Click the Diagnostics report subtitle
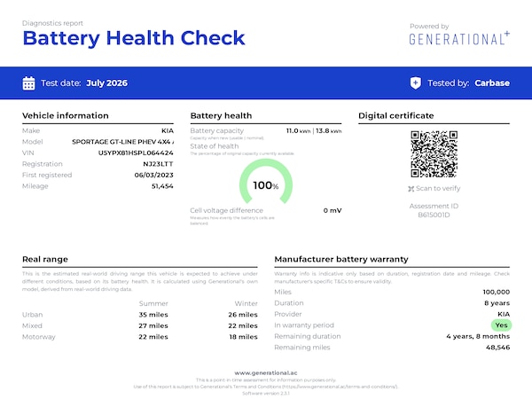This screenshot has width=532, height=399. pyautogui.click(x=52, y=23)
